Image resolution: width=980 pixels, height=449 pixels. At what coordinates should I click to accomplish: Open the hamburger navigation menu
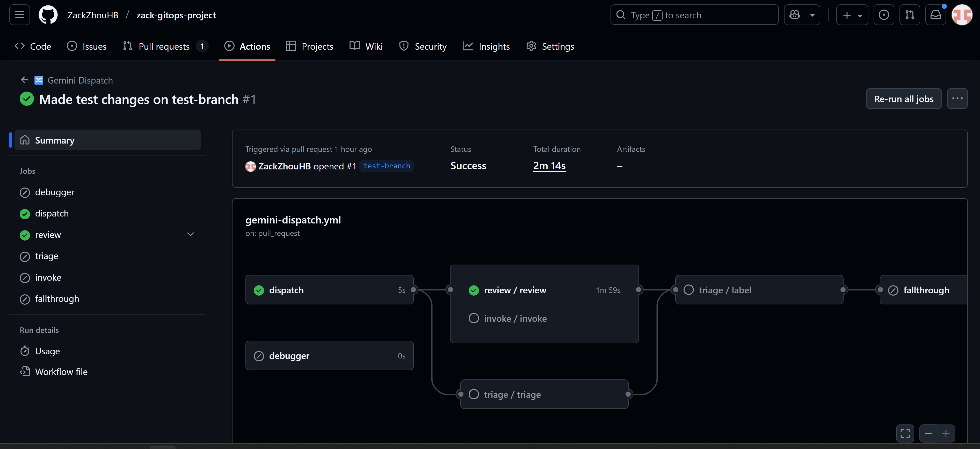(x=19, y=15)
